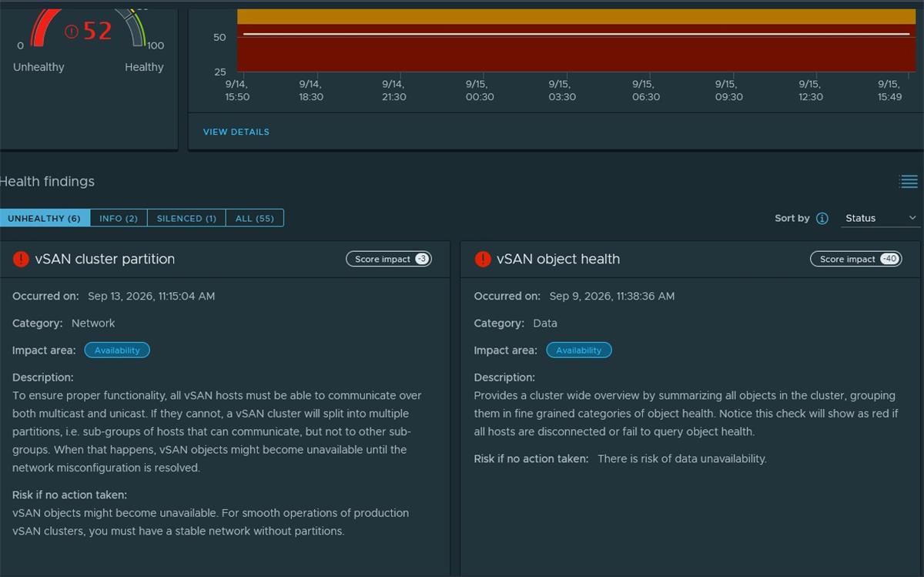Switch to the INFO (2) tab
This screenshot has width=924, height=577.
[x=119, y=218]
